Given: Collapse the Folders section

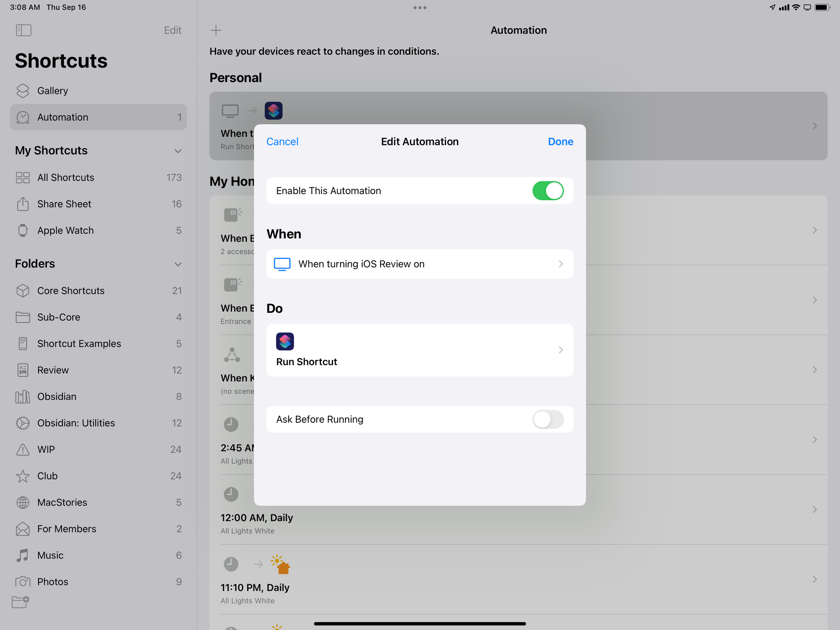Looking at the screenshot, I should point(178,264).
